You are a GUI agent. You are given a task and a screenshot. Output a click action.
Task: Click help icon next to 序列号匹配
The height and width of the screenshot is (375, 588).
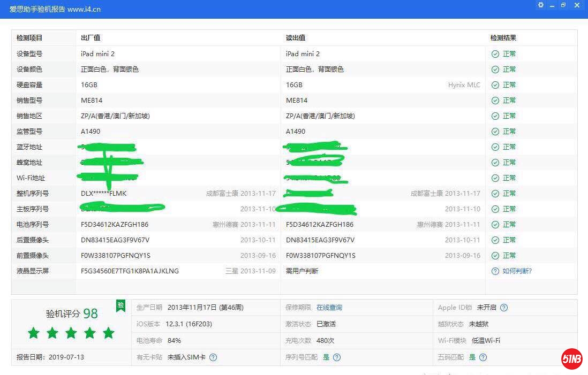click(x=336, y=357)
